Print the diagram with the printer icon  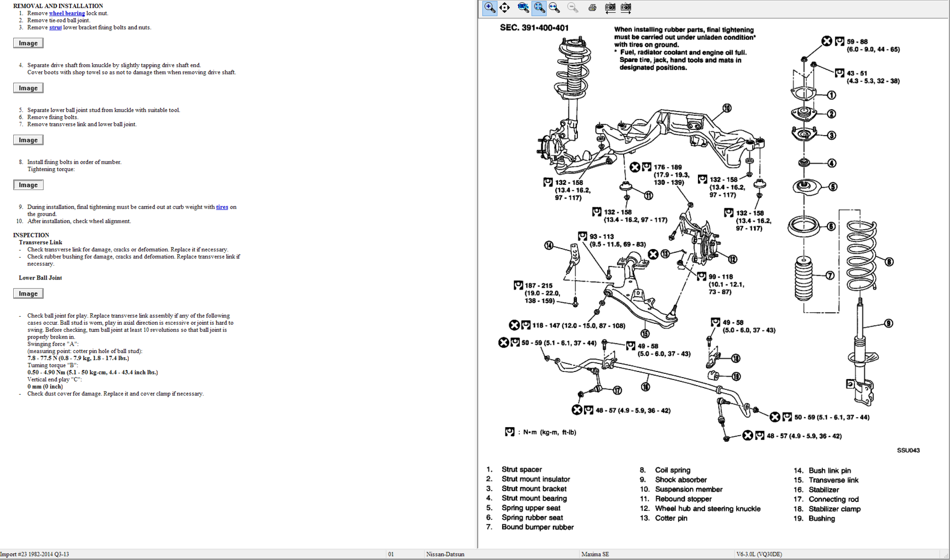(x=592, y=8)
